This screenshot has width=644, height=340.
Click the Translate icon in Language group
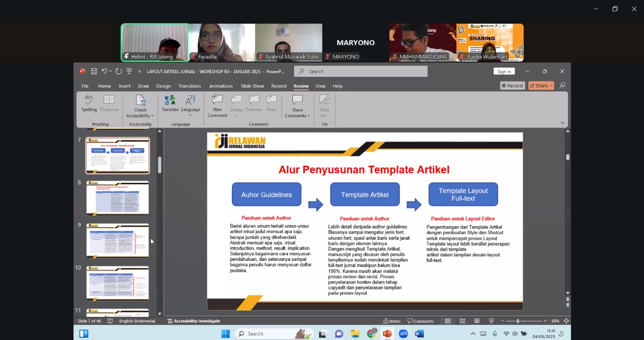pos(170,103)
